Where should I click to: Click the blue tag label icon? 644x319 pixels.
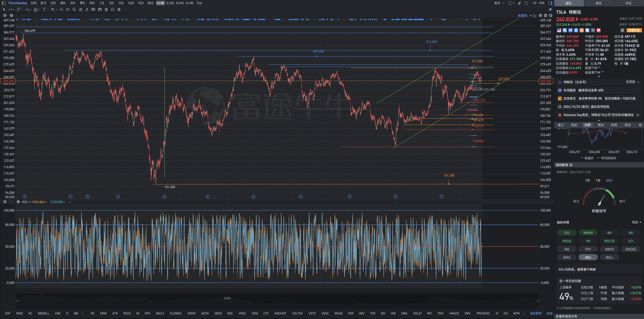(x=587, y=30)
